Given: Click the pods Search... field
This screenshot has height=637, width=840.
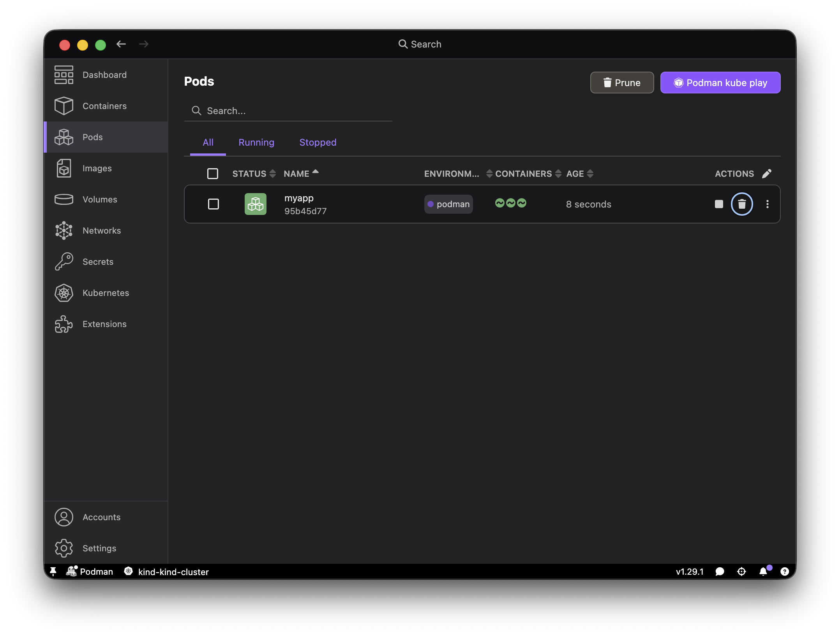Looking at the screenshot, I should pyautogui.click(x=288, y=111).
